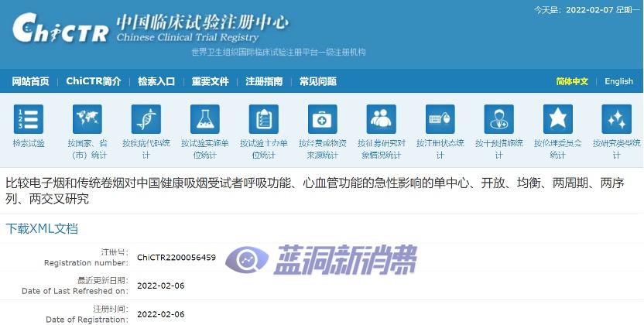Open the 检索入口 menu item
The image size is (644, 325).
click(156, 81)
